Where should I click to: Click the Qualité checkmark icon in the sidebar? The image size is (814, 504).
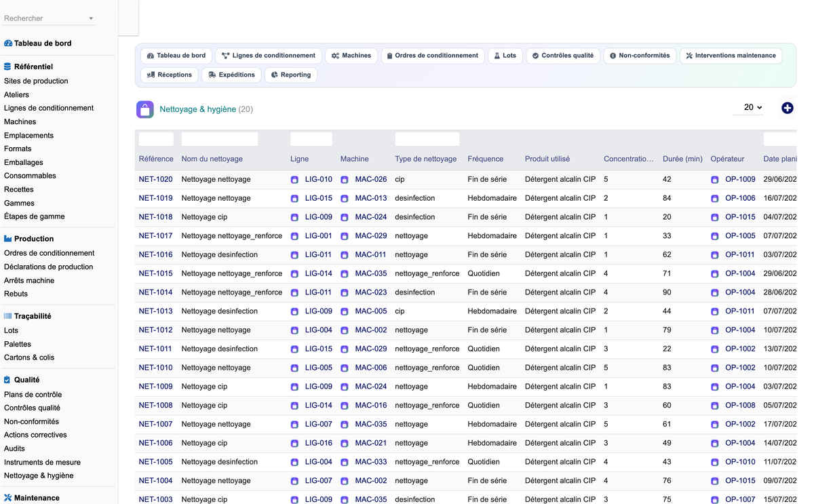[x=7, y=380]
